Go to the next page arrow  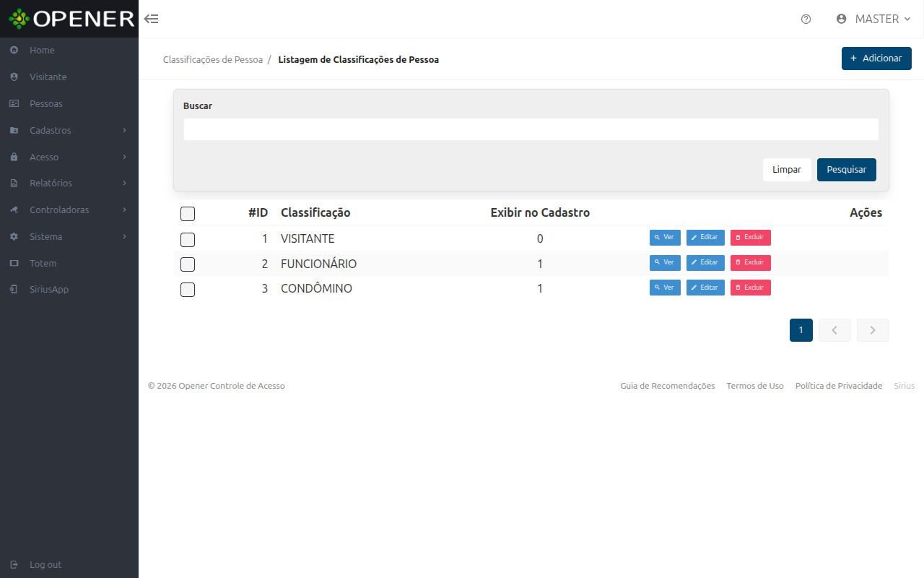[x=873, y=330]
